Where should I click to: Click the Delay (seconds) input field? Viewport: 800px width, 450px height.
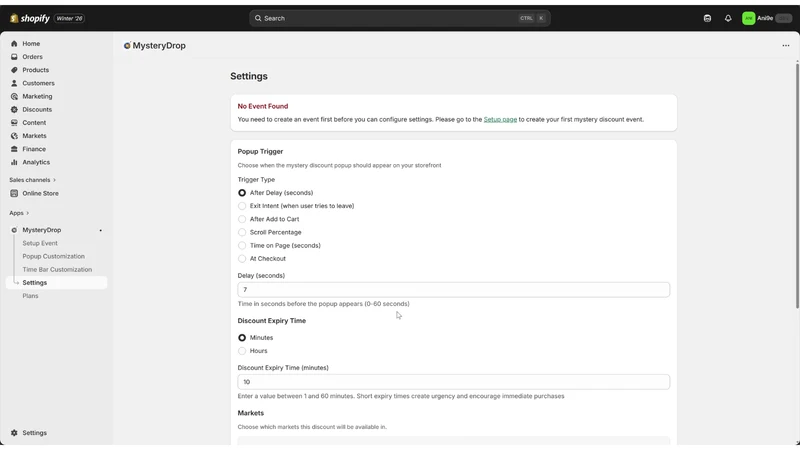[x=454, y=290]
